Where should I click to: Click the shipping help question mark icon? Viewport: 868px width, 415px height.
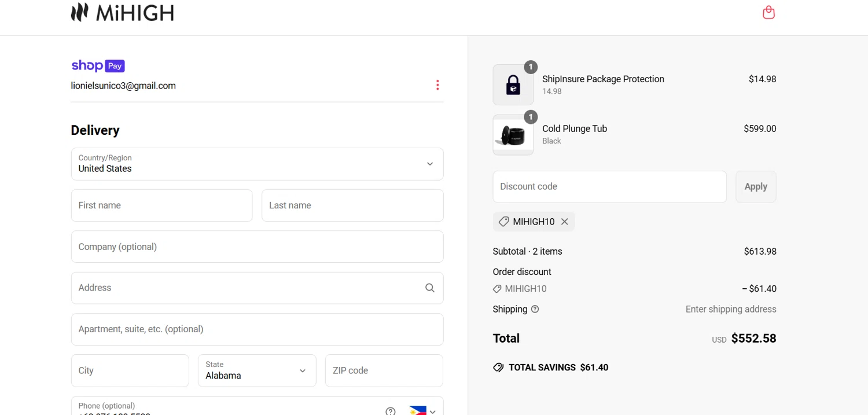tap(535, 309)
